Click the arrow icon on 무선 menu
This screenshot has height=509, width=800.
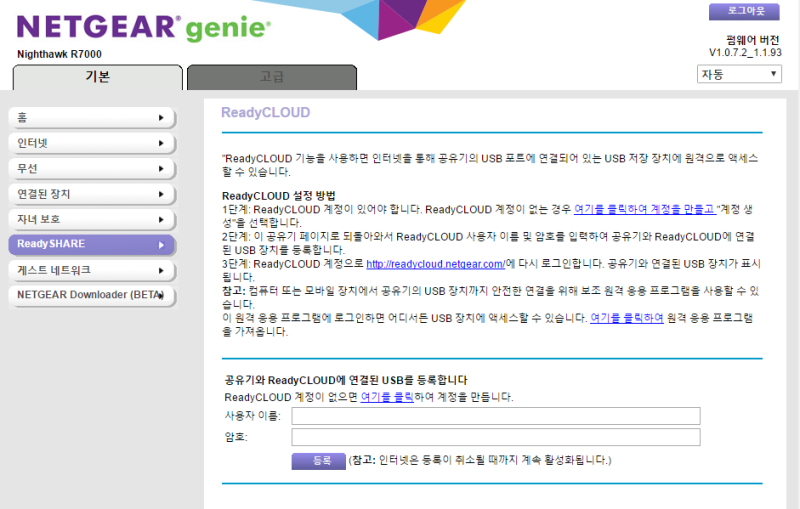[161, 169]
